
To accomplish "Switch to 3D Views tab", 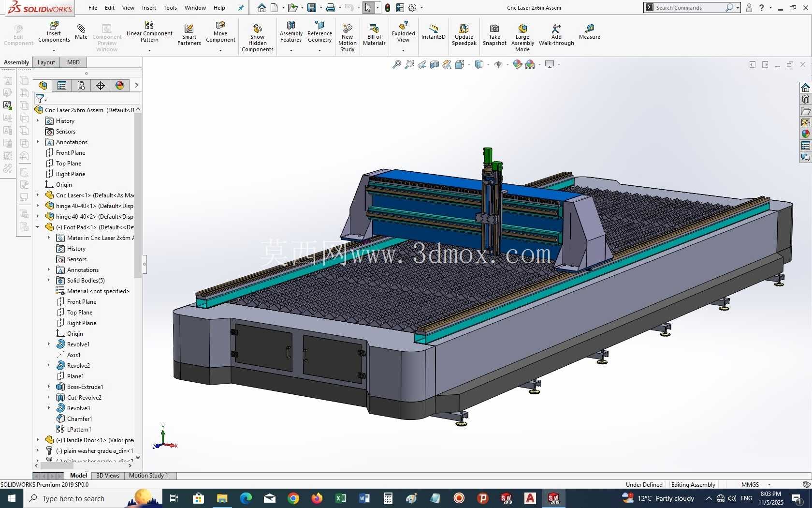I will tap(108, 476).
